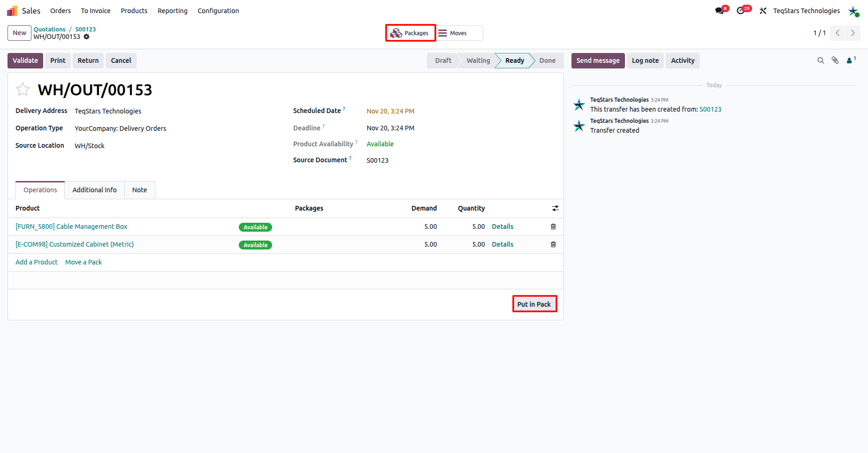Viewport: 868px width, 453px height.
Task: Open the Configuration menu
Action: (218, 11)
